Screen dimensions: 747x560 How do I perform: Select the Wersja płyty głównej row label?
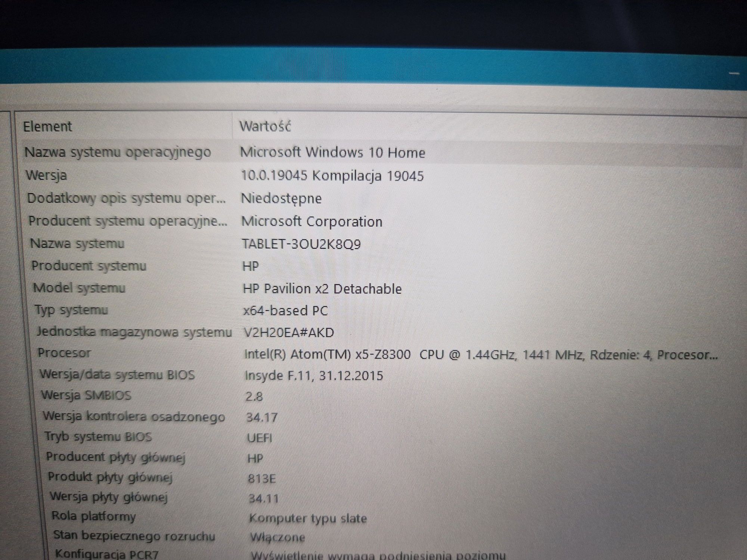click(109, 497)
